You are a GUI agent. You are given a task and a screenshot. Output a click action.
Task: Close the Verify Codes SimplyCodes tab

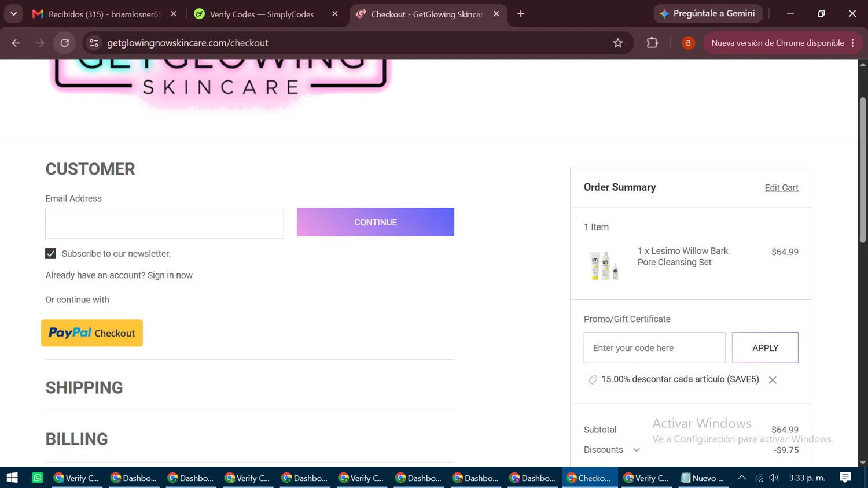pos(335,14)
